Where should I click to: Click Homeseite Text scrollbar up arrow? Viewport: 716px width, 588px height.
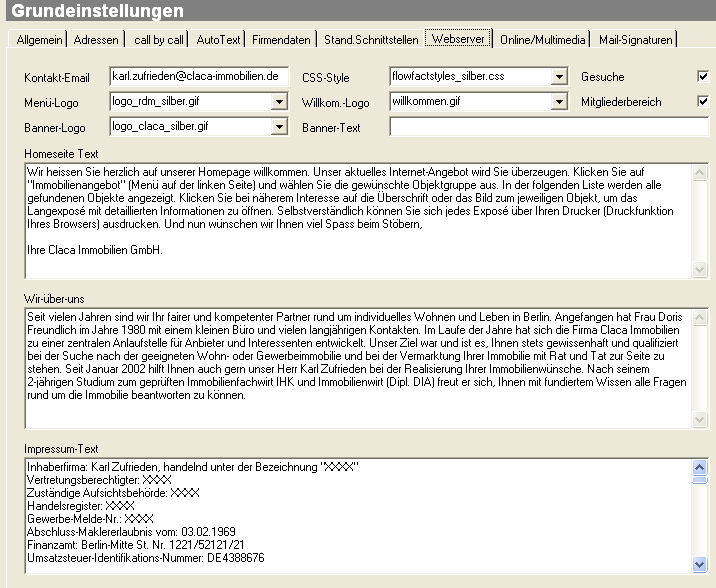(700, 173)
